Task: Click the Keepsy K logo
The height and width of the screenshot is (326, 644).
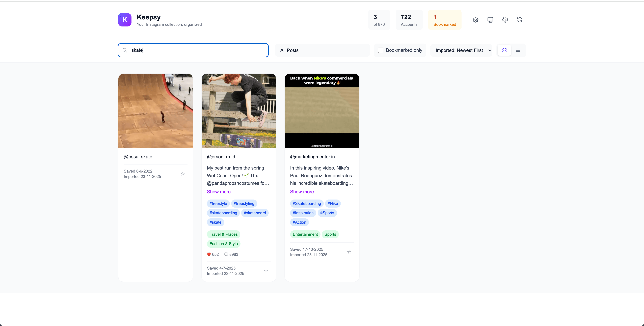Action: pos(125,20)
